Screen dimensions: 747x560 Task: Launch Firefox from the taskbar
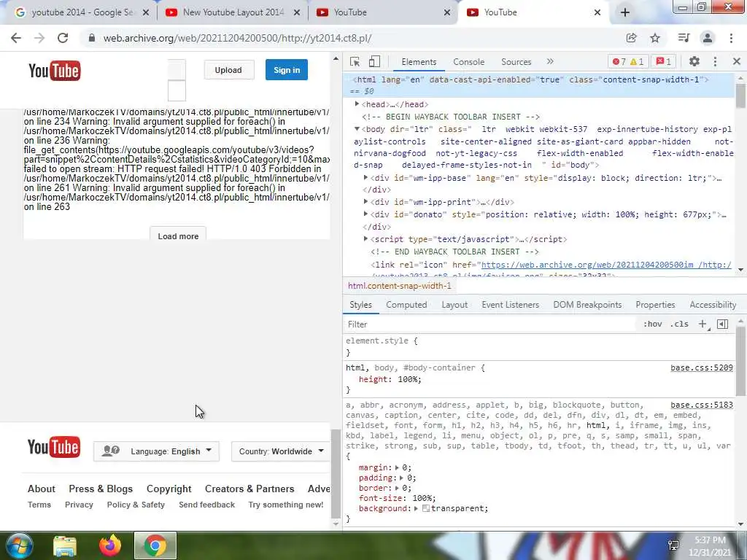tap(110, 545)
